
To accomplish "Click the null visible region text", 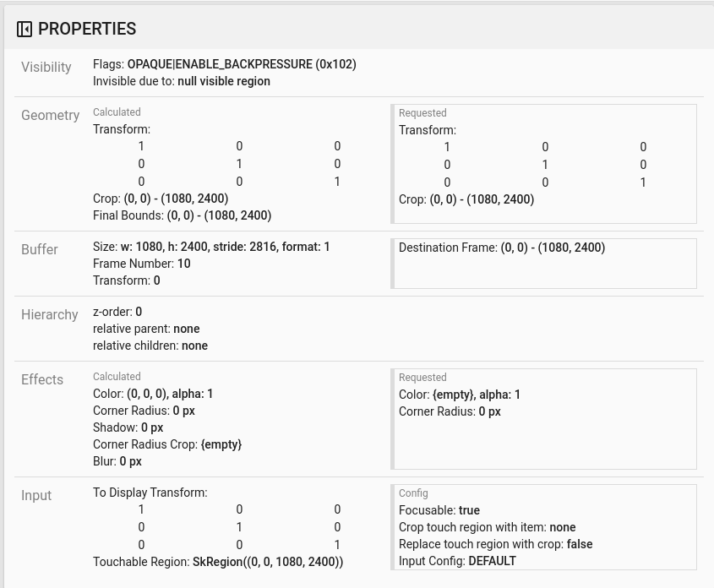I will (x=223, y=81).
